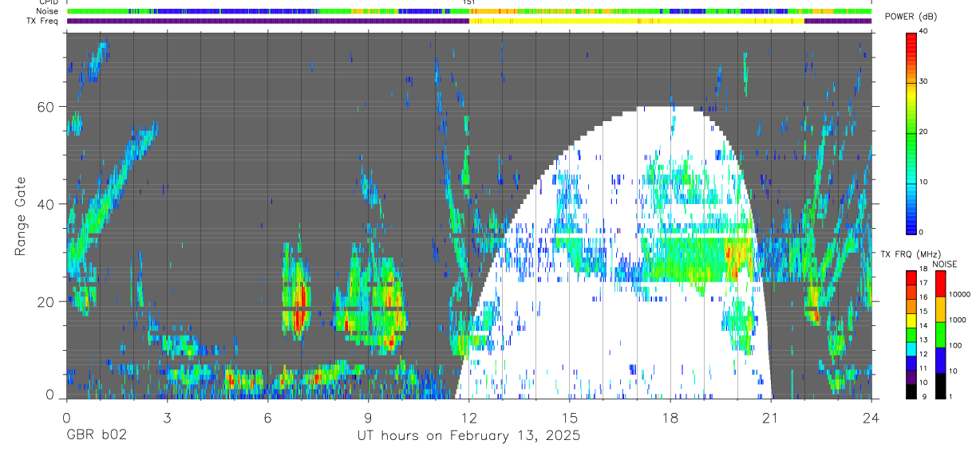Click the 'CPID' row label
Image resolution: width=980 pixels, height=452 pixels.
pyautogui.click(x=47, y=2)
